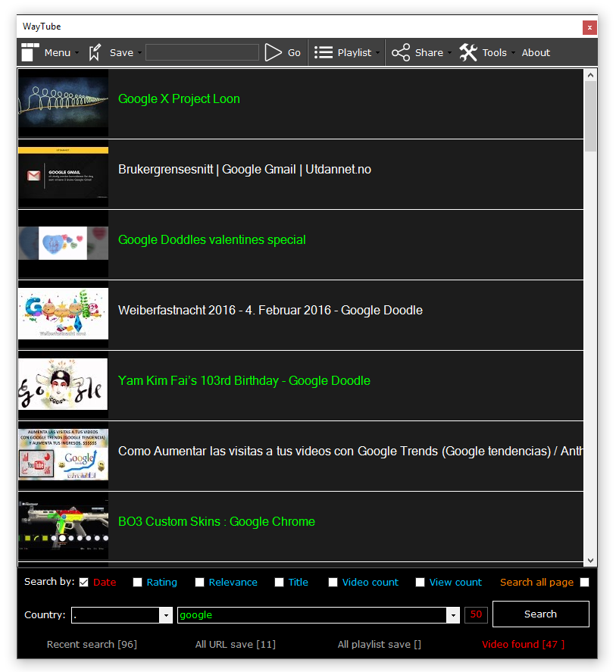Enable the Relevance search checkbox
The image size is (616, 672).
tap(199, 583)
